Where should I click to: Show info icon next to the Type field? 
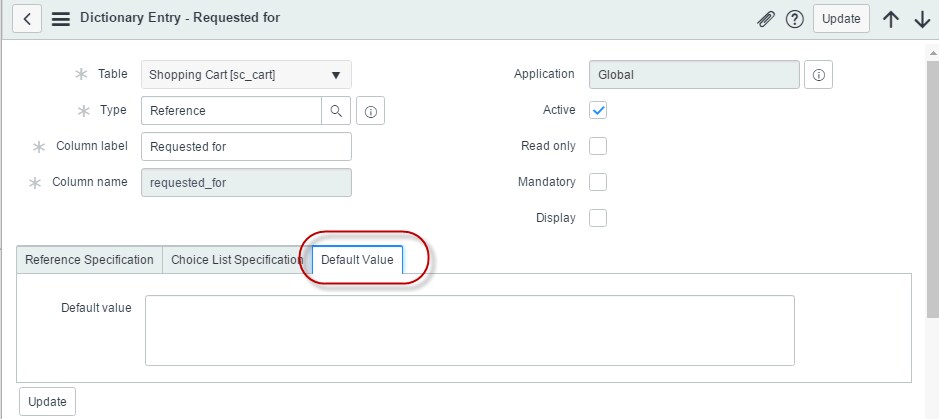coord(371,111)
